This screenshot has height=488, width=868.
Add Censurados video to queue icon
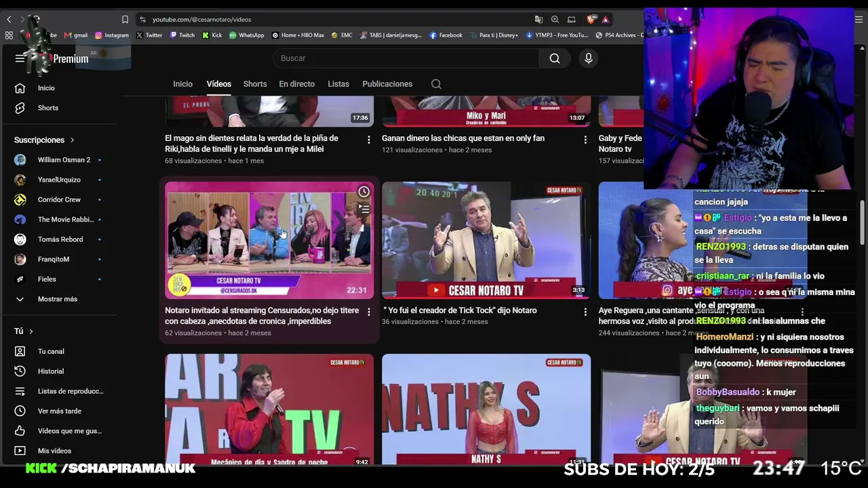(364, 209)
